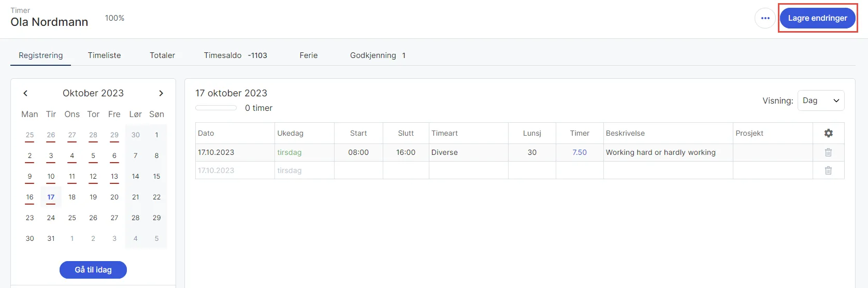Delete the Diverse time entry row
This screenshot has width=868, height=288.
(x=828, y=152)
